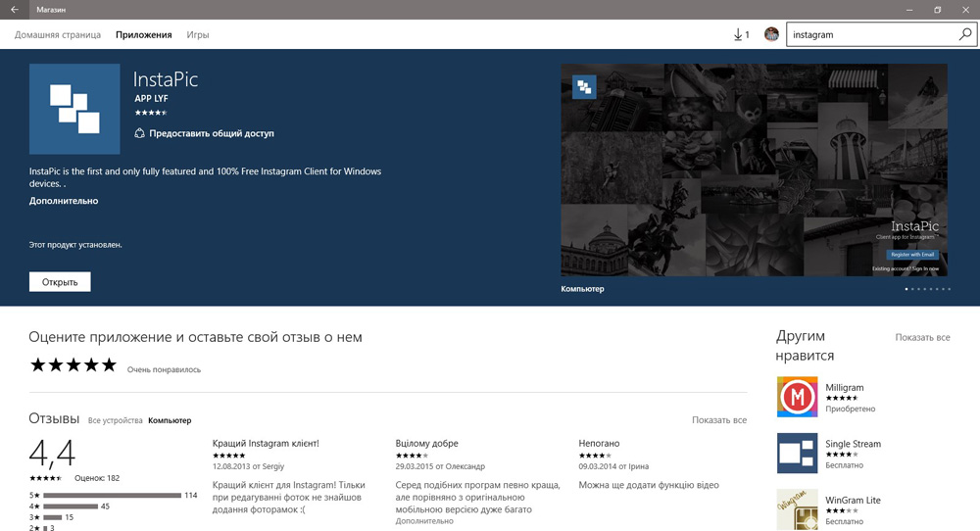Expand Вцілому добре review with Дополнительно
This screenshot has width=980, height=531.
[424, 521]
